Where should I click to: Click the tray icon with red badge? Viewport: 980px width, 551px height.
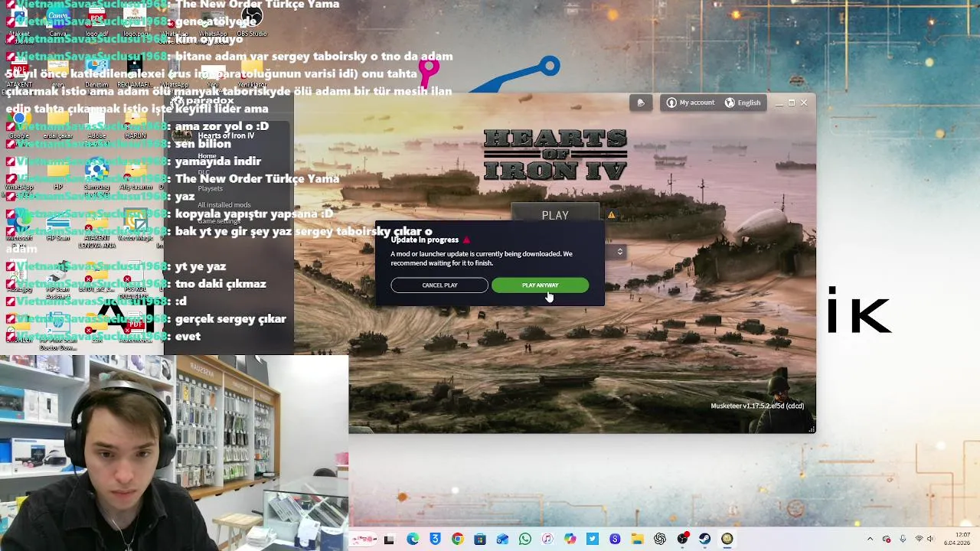click(x=887, y=539)
